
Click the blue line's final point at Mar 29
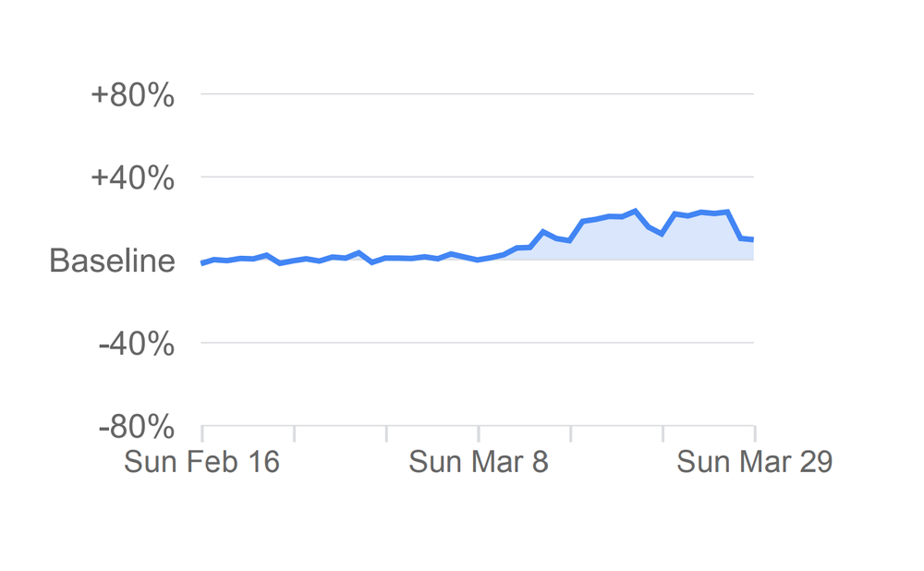tap(753, 239)
